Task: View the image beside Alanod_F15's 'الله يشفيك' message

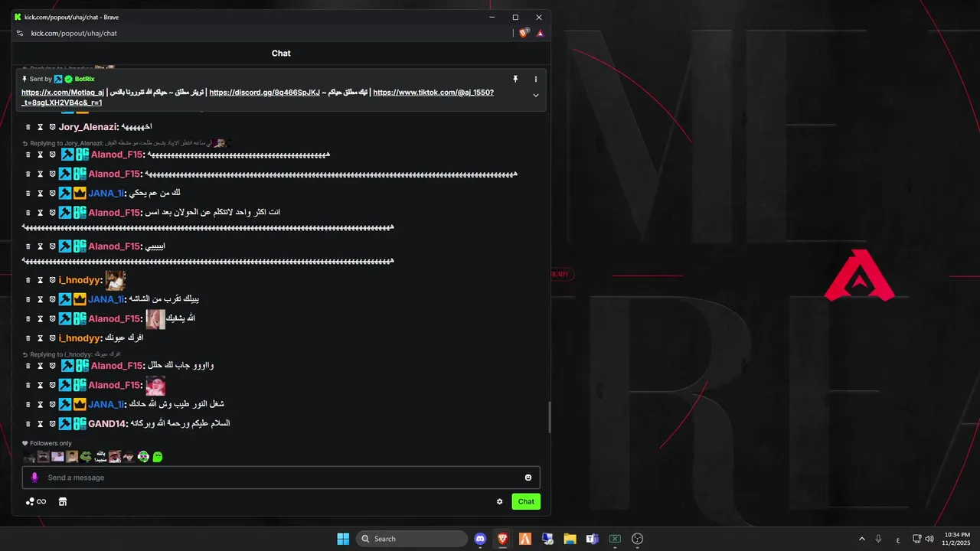Action: (155, 319)
